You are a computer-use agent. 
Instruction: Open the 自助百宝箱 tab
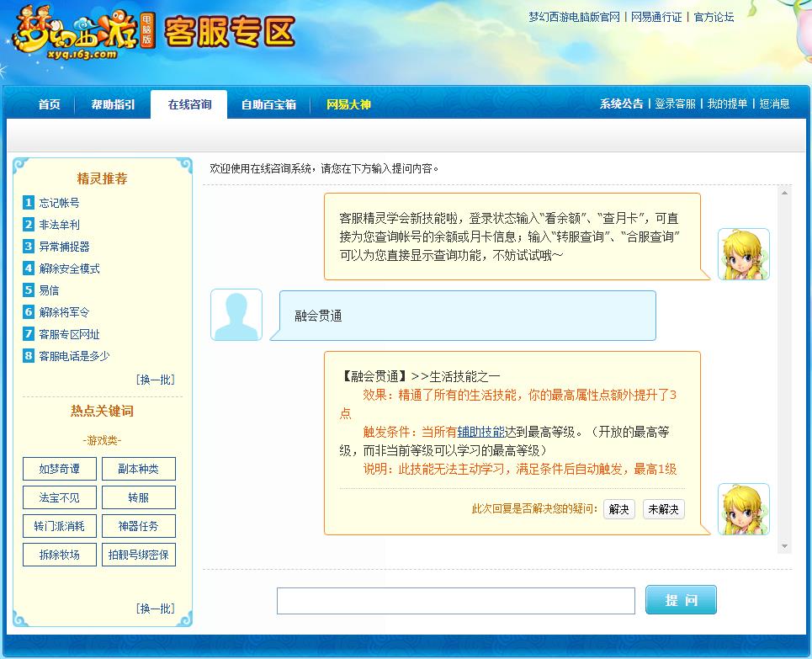(x=268, y=104)
